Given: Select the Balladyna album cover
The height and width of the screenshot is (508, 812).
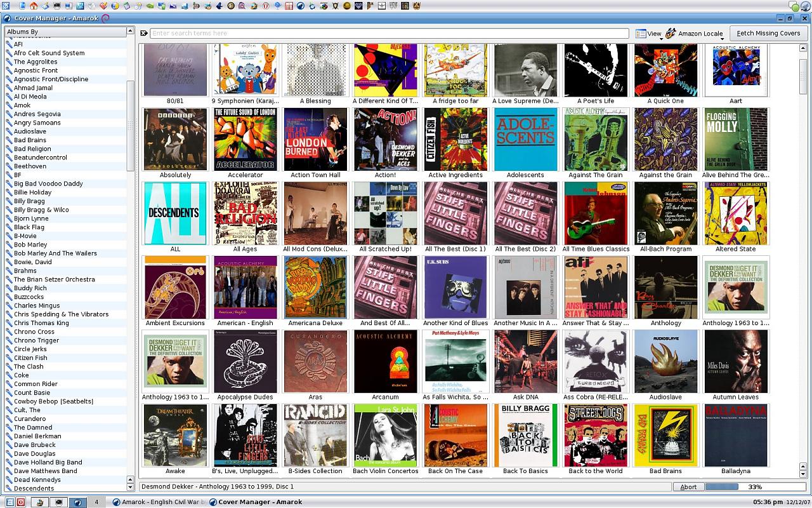Looking at the screenshot, I should pyautogui.click(x=736, y=436).
